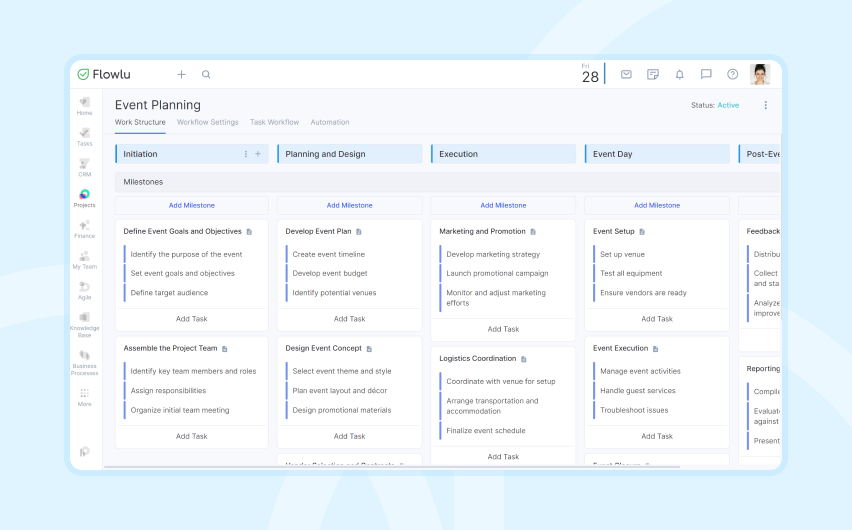Switch to the Automation tab
The width and height of the screenshot is (852, 530).
(x=330, y=122)
